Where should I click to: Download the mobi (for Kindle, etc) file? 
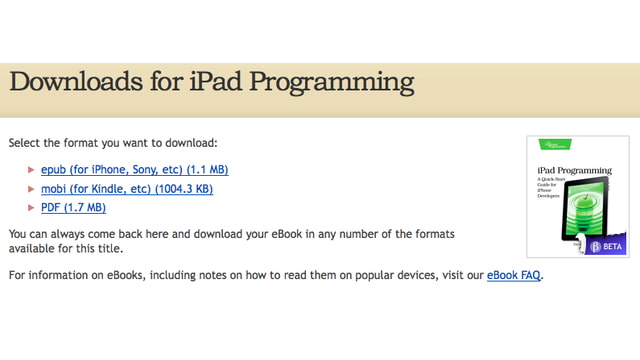click(x=127, y=189)
